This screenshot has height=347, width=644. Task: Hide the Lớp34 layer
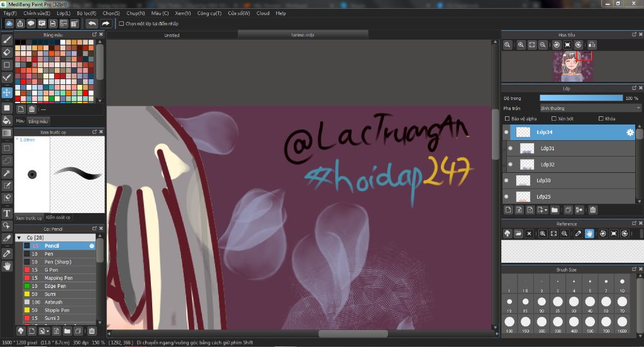(506, 132)
